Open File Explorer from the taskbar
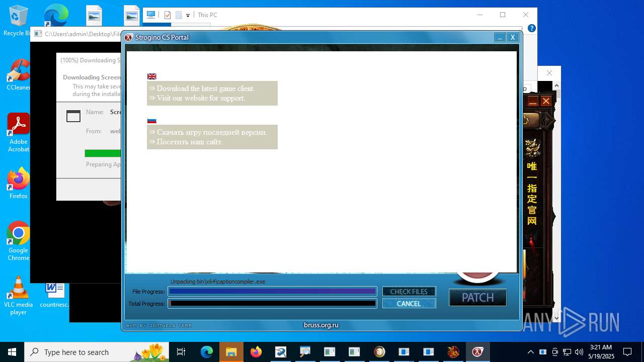644x362 pixels. coord(231,352)
